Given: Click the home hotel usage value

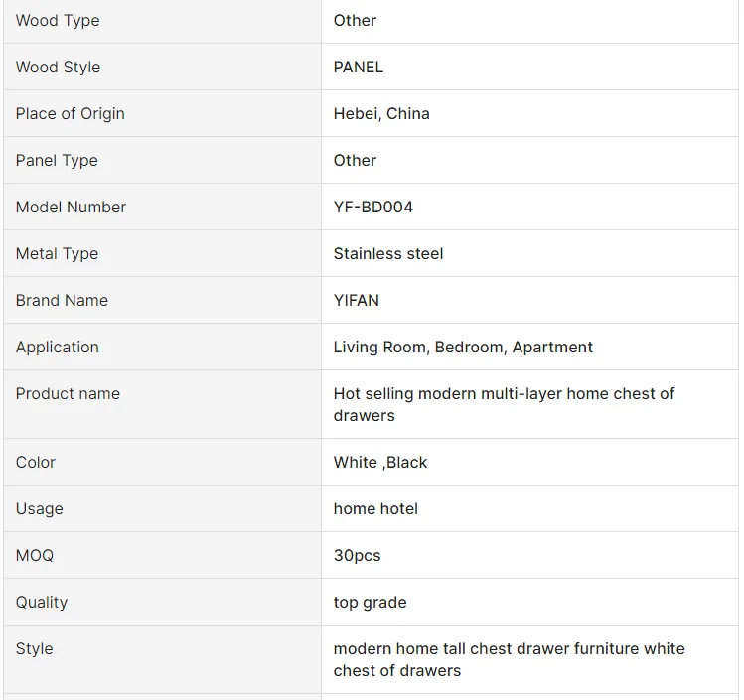Looking at the screenshot, I should coord(375,509).
